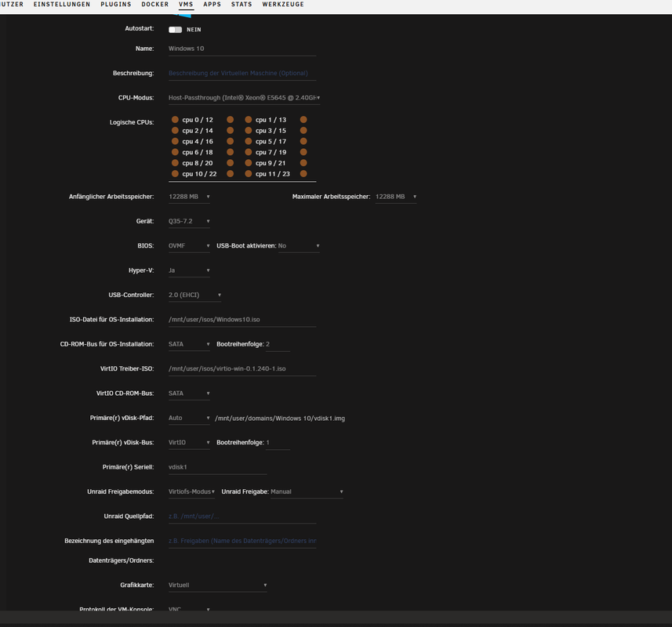Open the APPS menu

pos(212,4)
